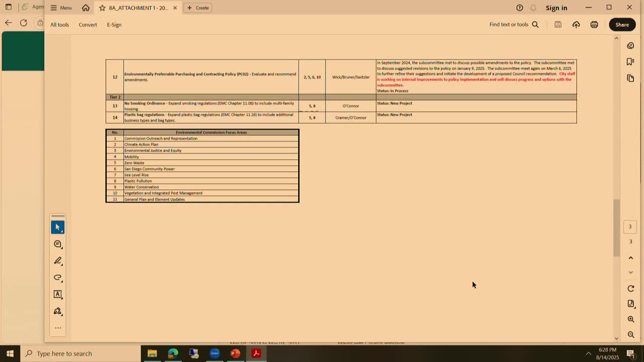Image resolution: width=644 pixels, height=362 pixels.
Task: Open Microsoft Edge from taskbar
Action: [x=173, y=353]
